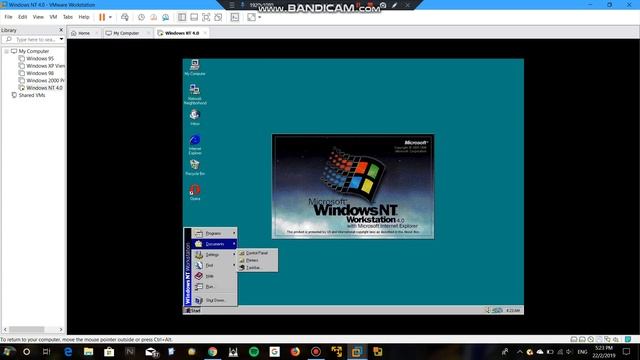
Task: Click Run in the NT Start menu
Action: (214, 287)
